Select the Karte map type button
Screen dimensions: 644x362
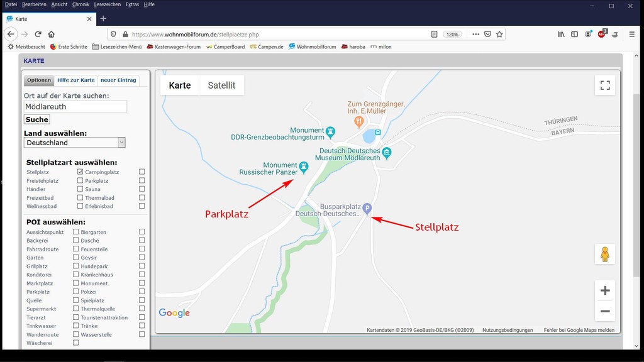(x=180, y=85)
